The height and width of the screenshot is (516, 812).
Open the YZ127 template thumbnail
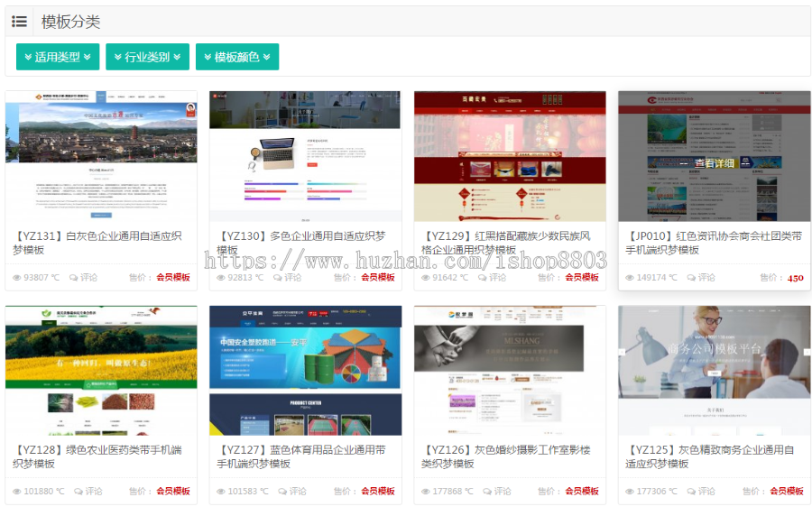(x=305, y=371)
